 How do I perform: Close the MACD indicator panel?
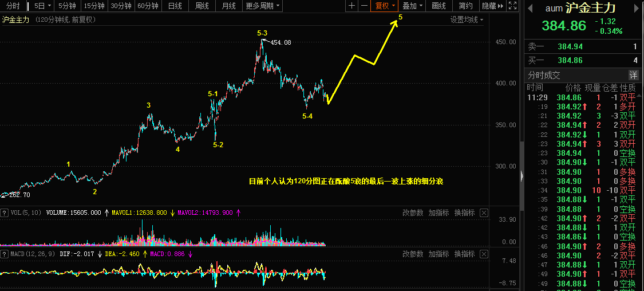(484, 254)
